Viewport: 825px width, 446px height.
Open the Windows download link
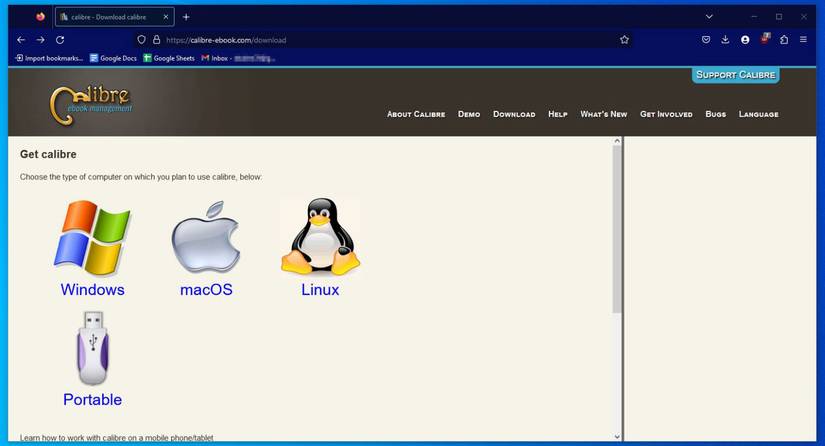(93, 290)
